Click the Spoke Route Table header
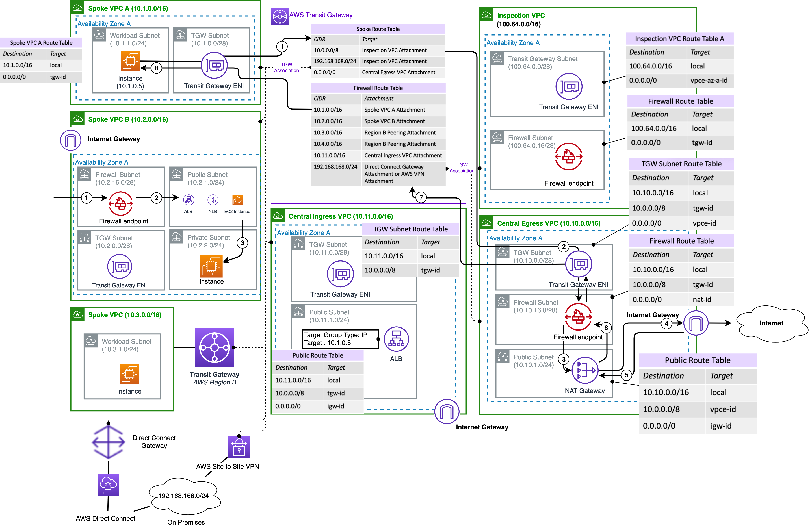The image size is (812, 528). click(x=378, y=29)
